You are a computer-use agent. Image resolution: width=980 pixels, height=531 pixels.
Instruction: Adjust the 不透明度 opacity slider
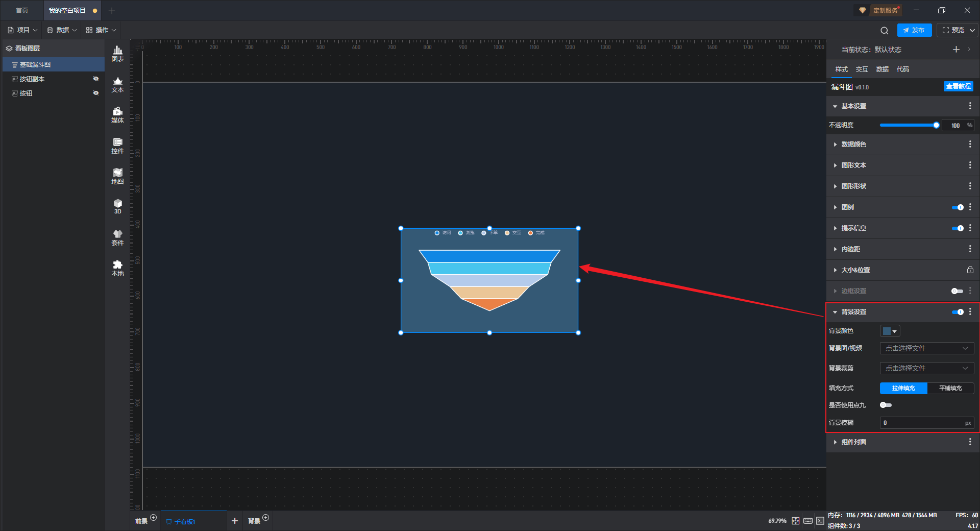908,125
